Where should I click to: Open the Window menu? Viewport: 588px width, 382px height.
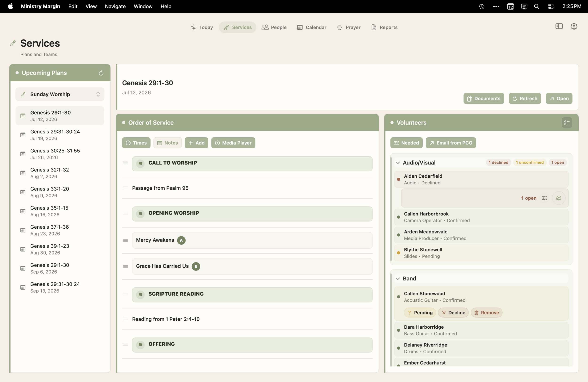pyautogui.click(x=143, y=6)
